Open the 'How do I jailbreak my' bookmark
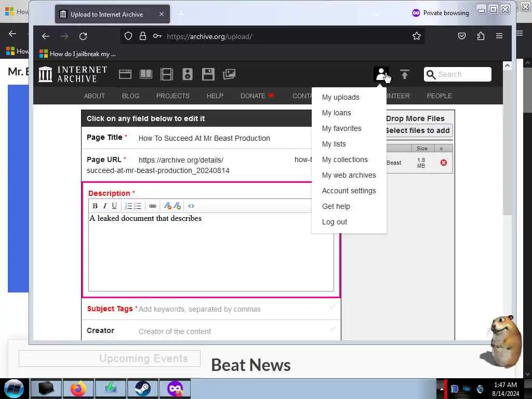532x399 pixels. point(78,54)
